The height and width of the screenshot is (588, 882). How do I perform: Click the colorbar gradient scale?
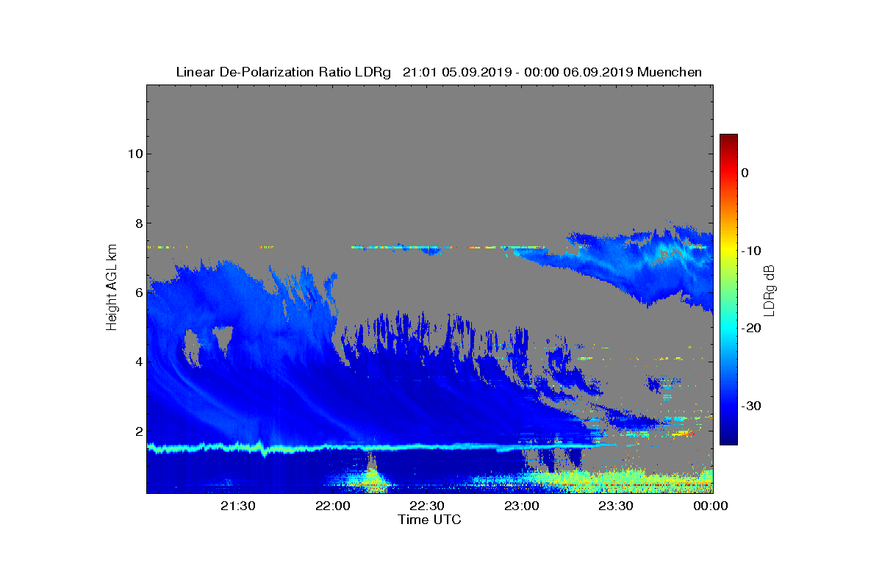[728, 290]
